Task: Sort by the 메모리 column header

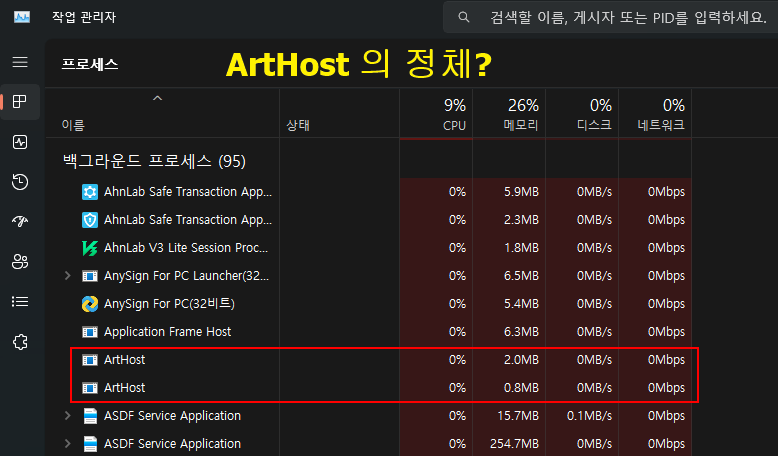Action: pyautogui.click(x=509, y=113)
